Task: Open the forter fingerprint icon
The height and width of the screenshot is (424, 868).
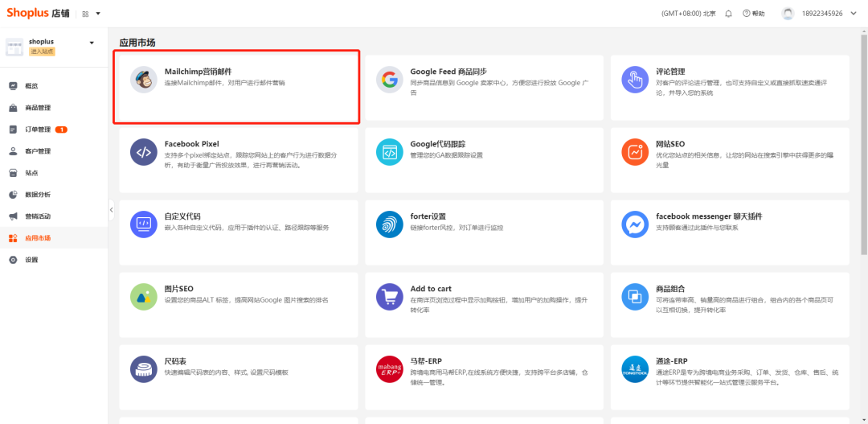Action: point(390,224)
